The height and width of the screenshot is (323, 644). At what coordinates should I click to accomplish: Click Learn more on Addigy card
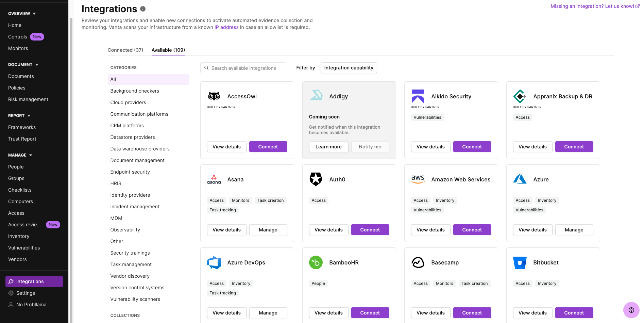(x=328, y=147)
